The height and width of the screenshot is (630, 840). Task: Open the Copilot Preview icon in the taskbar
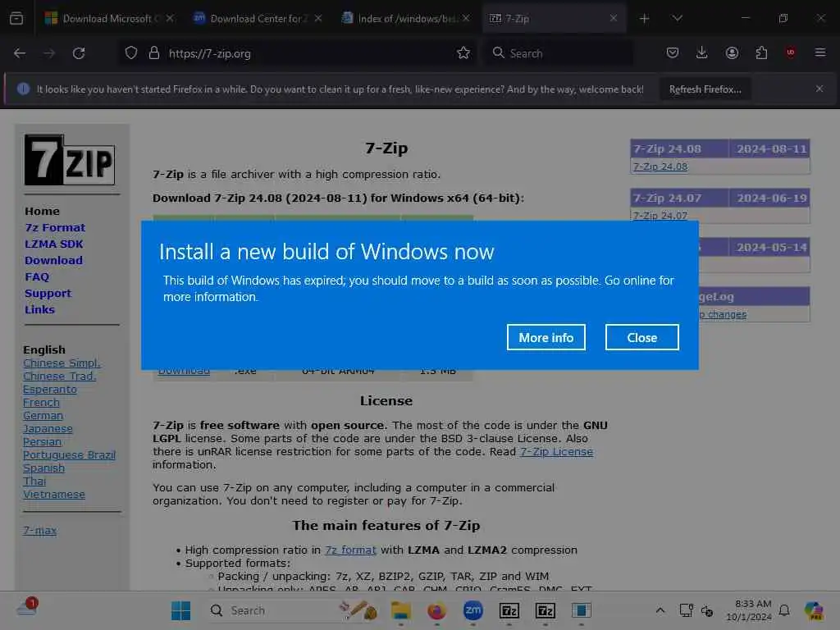pos(814,610)
